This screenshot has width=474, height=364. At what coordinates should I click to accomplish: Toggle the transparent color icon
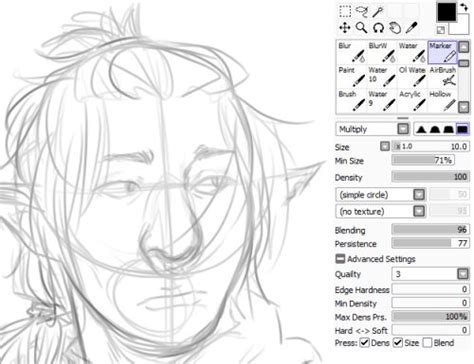(441, 30)
